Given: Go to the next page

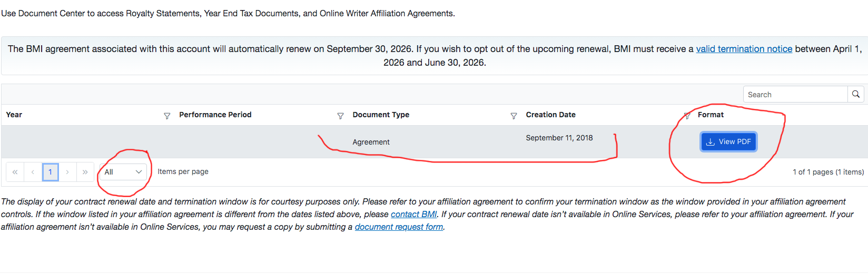Looking at the screenshot, I should tap(67, 172).
